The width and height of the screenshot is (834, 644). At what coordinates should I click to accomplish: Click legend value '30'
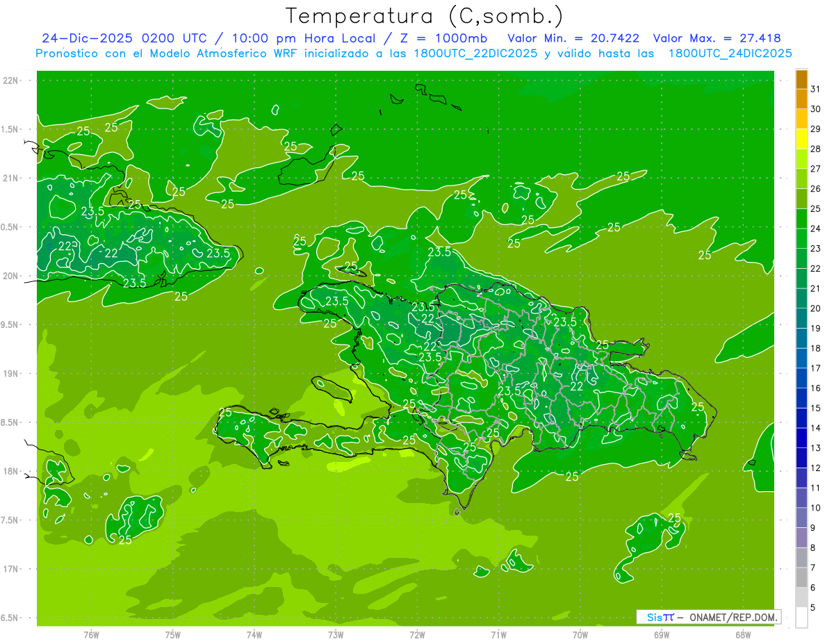pos(815,109)
